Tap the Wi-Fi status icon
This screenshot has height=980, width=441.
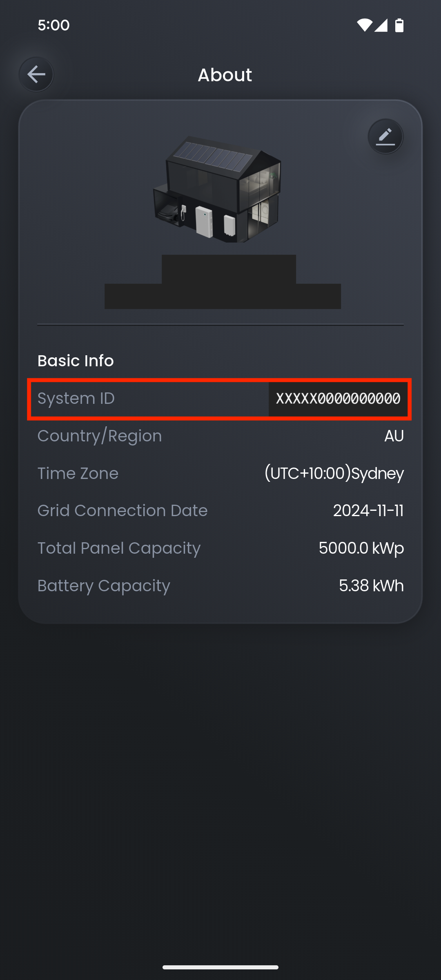364,25
